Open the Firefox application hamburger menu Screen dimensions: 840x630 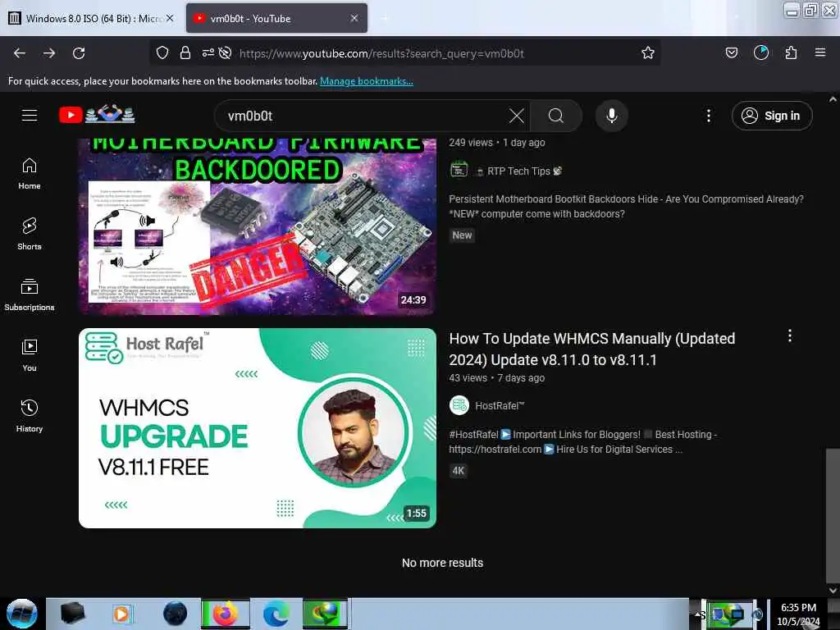819,52
